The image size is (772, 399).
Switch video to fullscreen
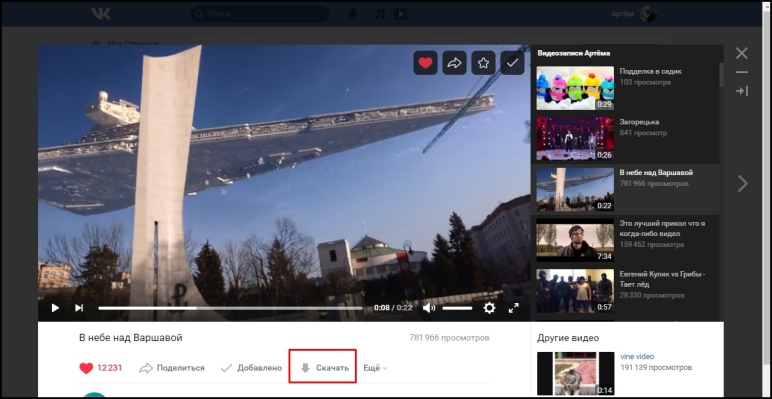click(x=514, y=308)
